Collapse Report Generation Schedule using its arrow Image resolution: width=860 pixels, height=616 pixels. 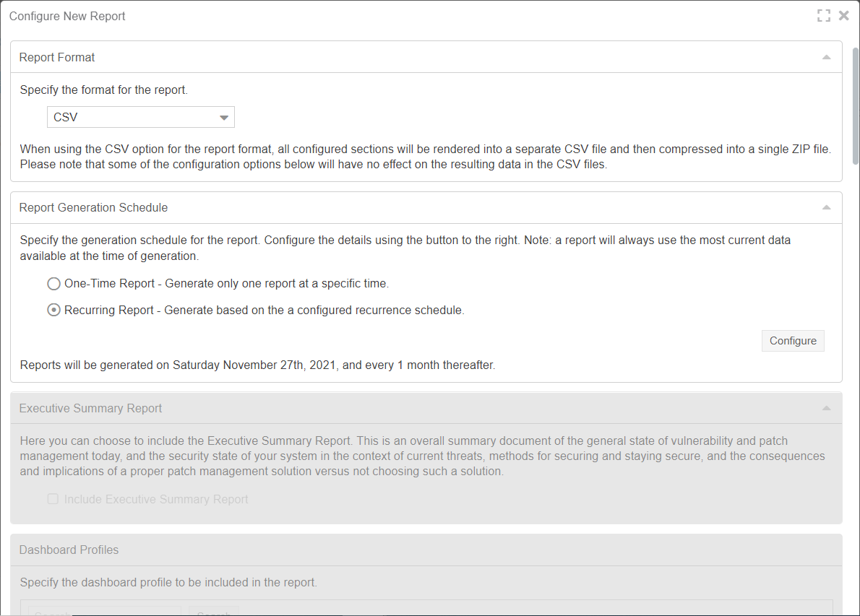coord(827,207)
